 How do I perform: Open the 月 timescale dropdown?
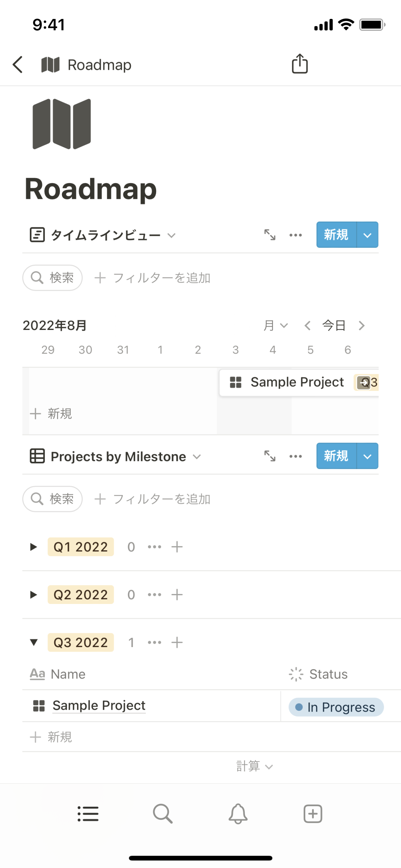tap(276, 325)
